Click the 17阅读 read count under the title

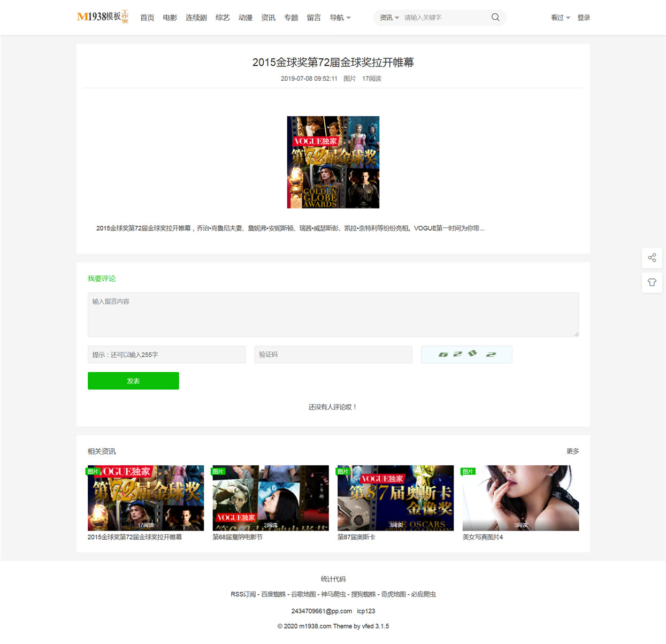coord(372,79)
